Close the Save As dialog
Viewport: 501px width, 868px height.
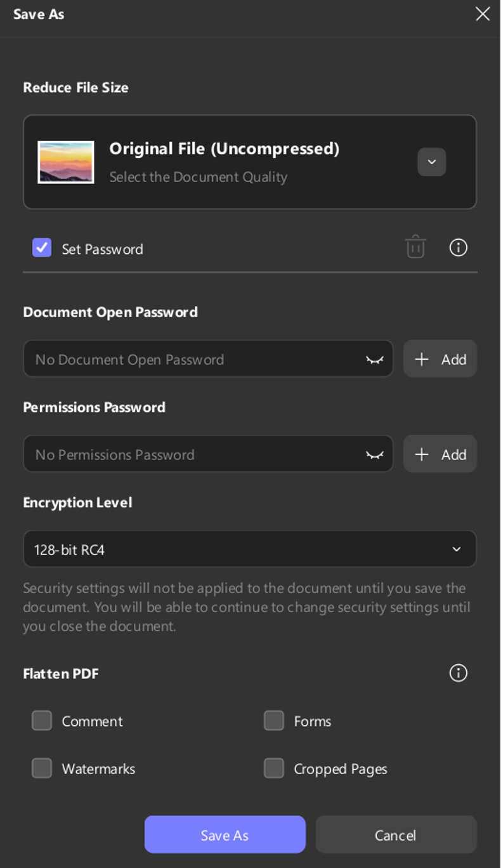pos(483,14)
